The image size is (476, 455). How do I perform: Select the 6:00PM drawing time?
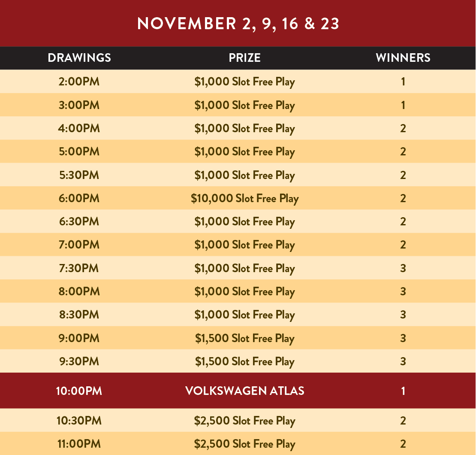pos(79,198)
